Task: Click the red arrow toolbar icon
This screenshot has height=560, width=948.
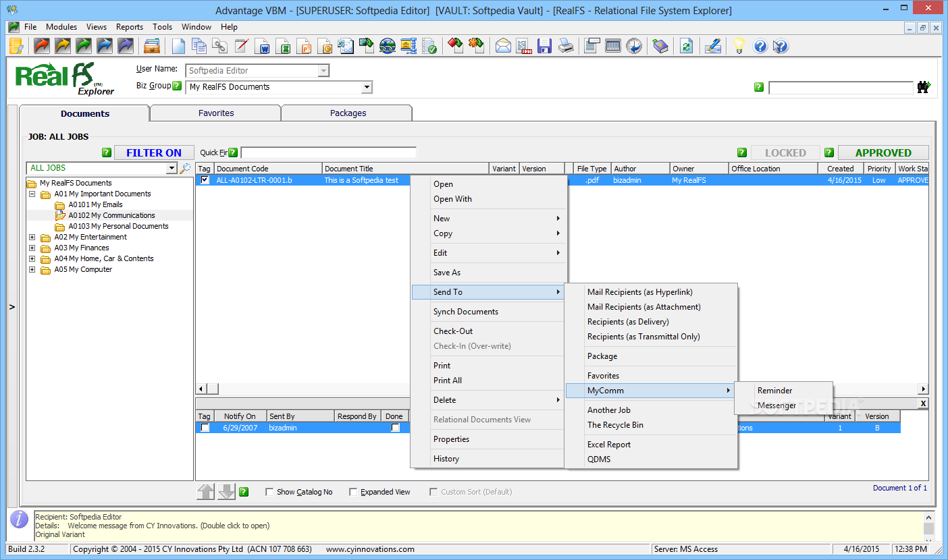Action: (x=42, y=46)
